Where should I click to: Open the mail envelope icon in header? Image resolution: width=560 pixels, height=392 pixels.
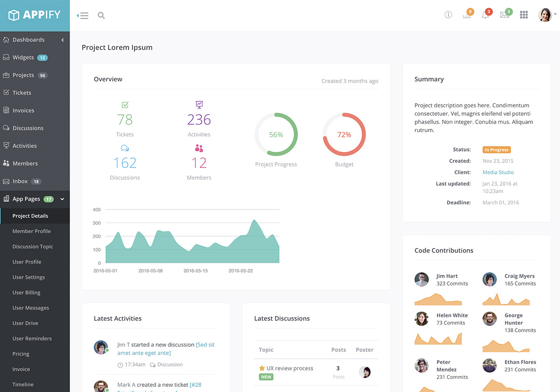click(x=504, y=15)
